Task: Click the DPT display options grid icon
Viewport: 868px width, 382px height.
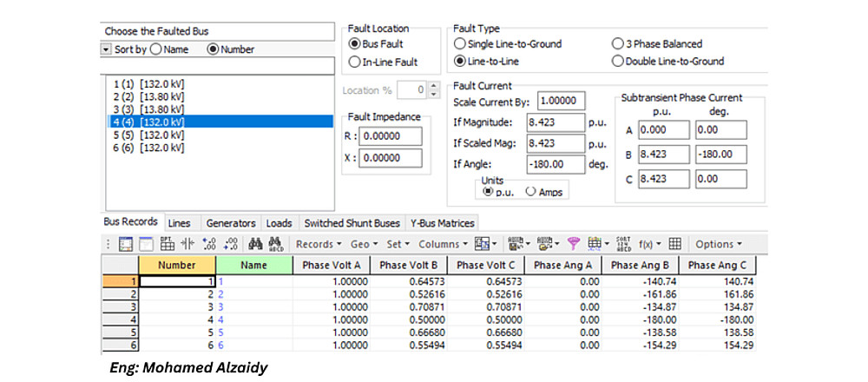Action: point(168,244)
